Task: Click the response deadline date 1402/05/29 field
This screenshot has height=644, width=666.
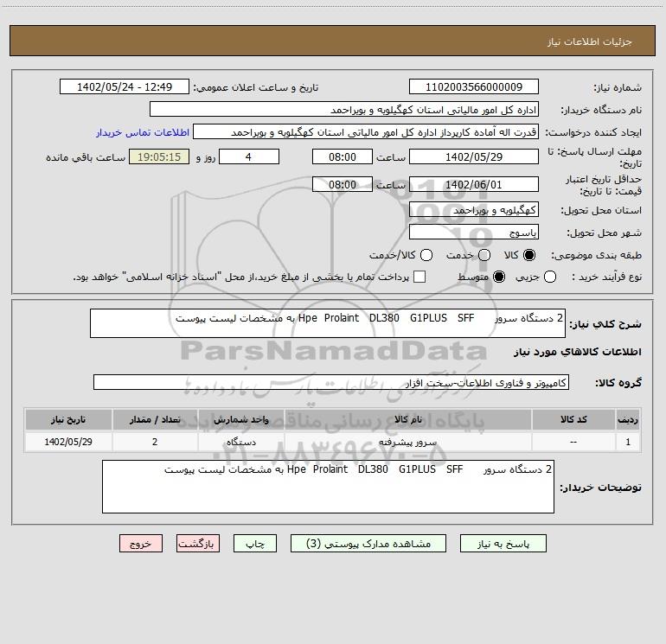Action: pos(474,156)
